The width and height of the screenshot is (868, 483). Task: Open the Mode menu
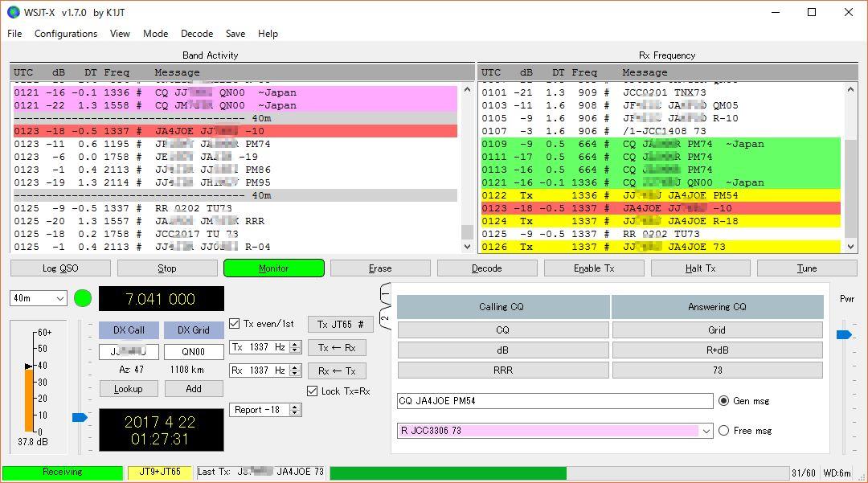tap(156, 34)
